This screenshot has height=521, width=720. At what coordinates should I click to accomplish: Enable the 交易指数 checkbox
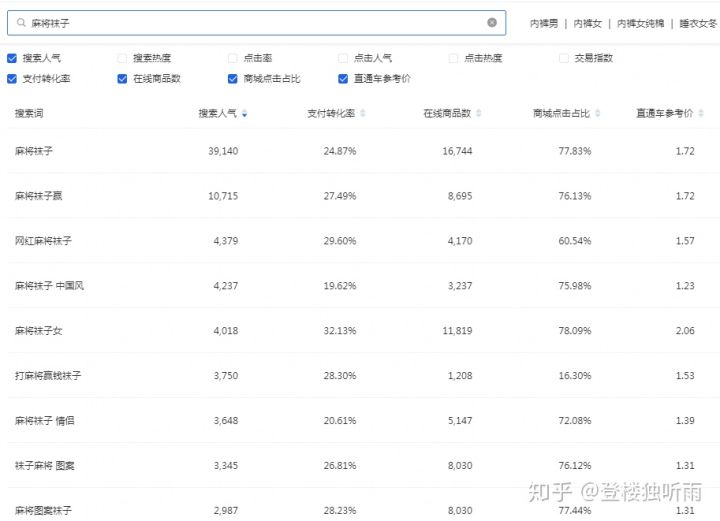[564, 58]
